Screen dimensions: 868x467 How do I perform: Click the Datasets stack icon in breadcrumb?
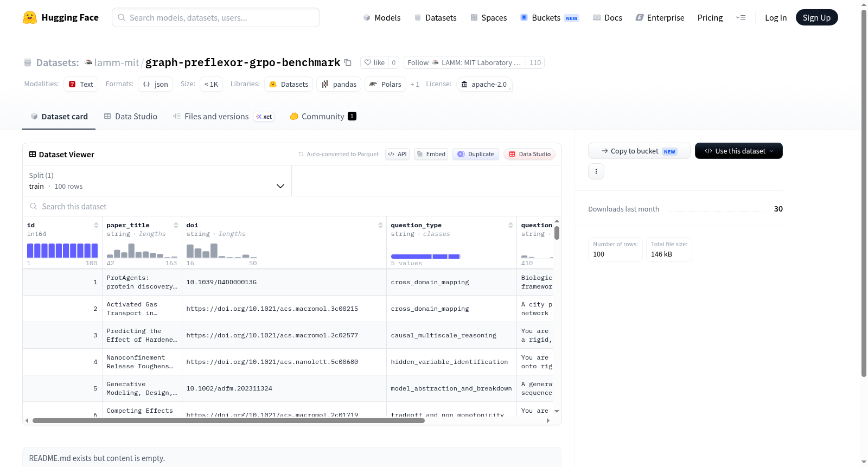click(x=28, y=62)
